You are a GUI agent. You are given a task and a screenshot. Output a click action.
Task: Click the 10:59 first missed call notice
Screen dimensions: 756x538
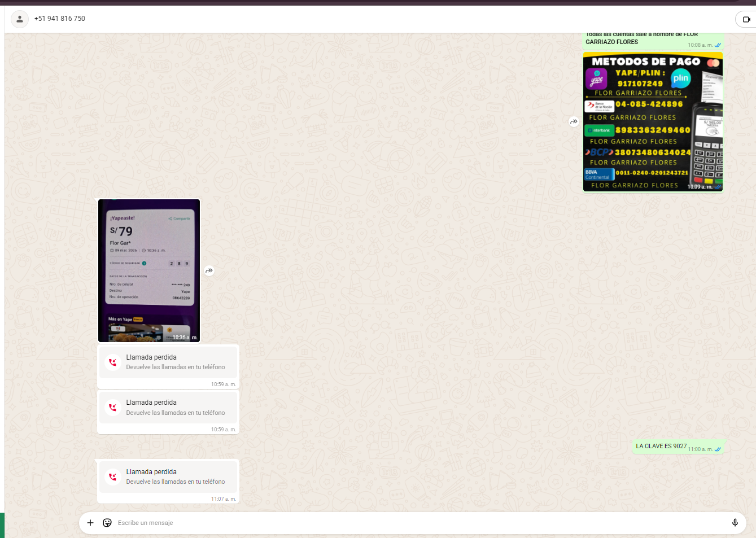[x=168, y=362]
